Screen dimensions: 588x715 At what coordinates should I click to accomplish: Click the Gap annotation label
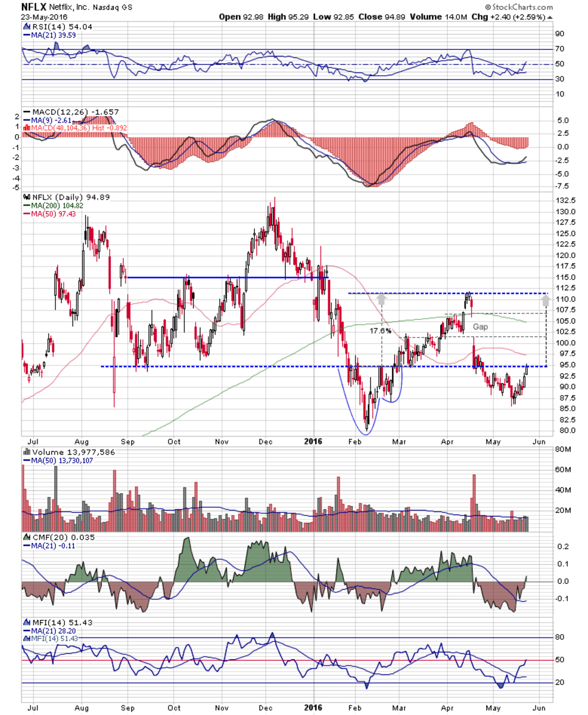click(481, 327)
